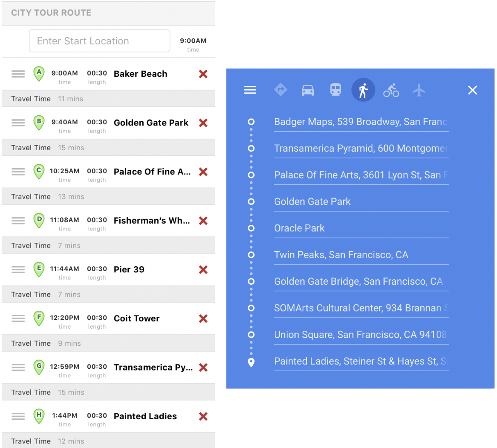This screenshot has height=448, width=497.
Task: Select best travel mode directions icon
Action: tap(280, 89)
